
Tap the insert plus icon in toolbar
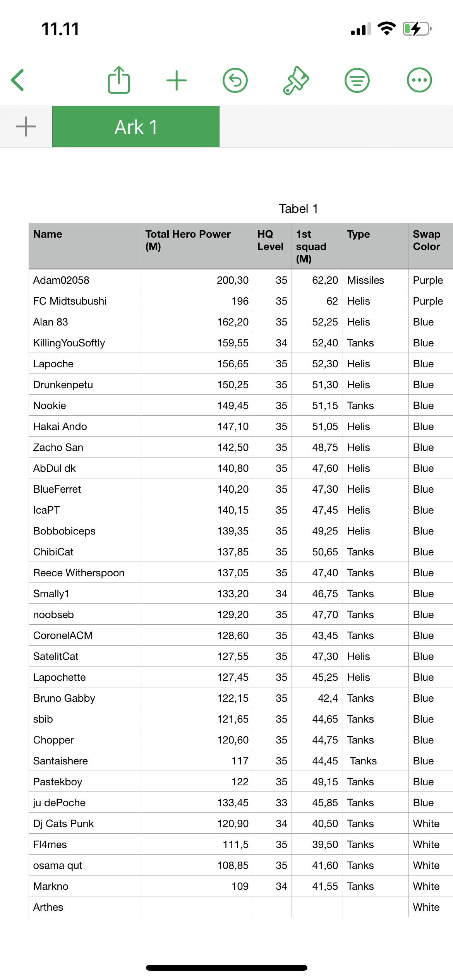click(x=177, y=81)
